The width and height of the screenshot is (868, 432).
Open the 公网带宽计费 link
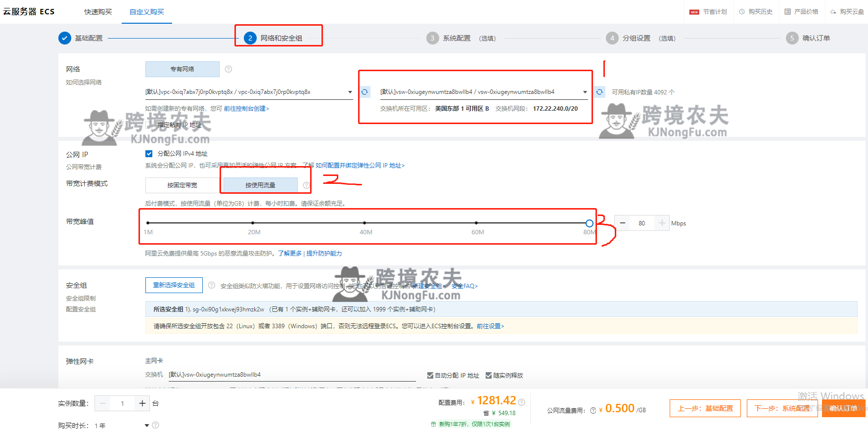pyautogui.click(x=84, y=167)
